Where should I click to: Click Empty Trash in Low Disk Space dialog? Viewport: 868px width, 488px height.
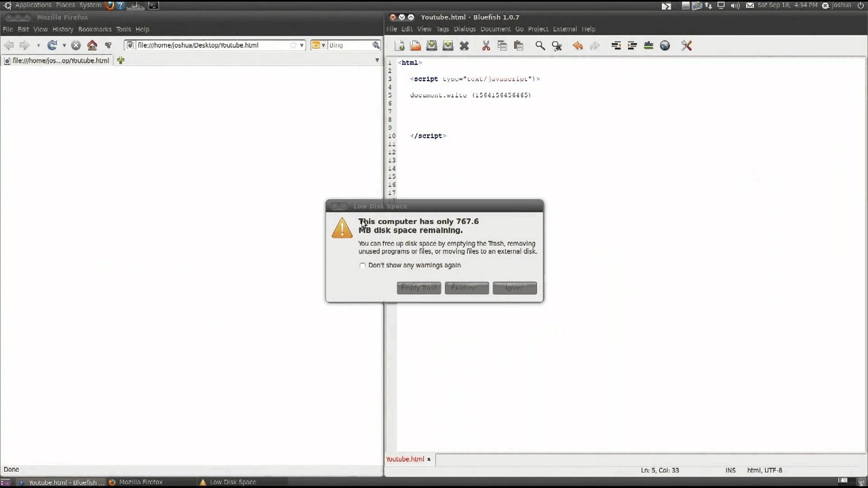(419, 288)
